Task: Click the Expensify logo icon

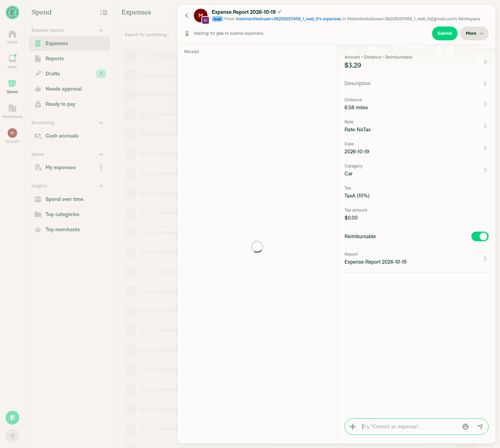Action: point(12,12)
